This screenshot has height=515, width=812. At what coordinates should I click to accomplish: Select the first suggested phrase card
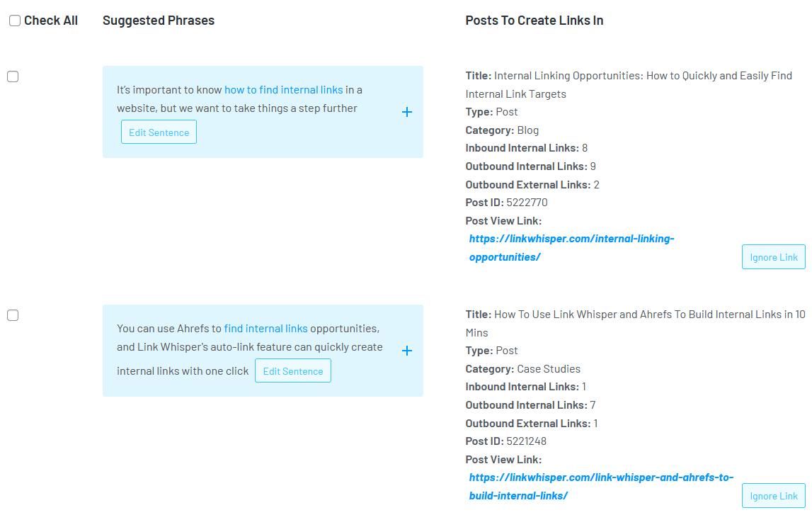263,111
